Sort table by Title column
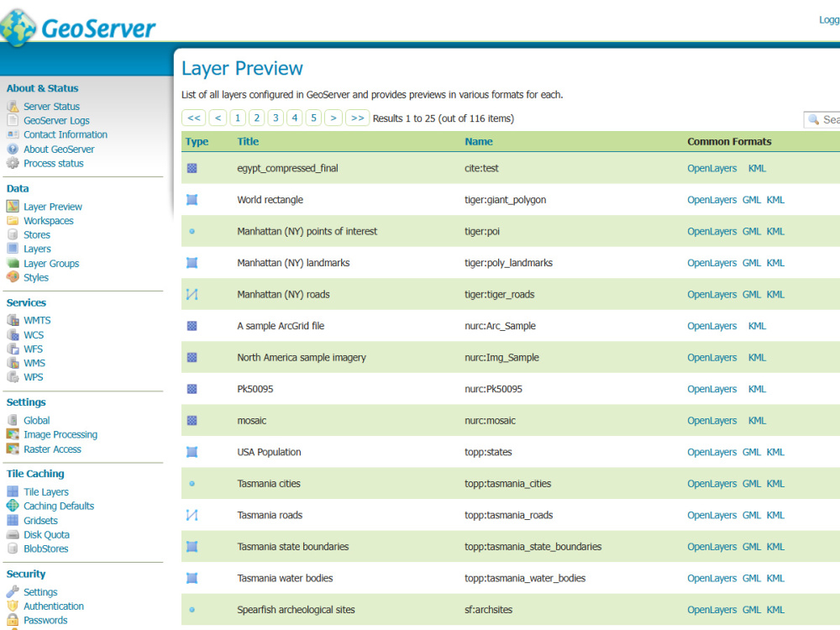Screen dimensions: 840x630 [248, 141]
